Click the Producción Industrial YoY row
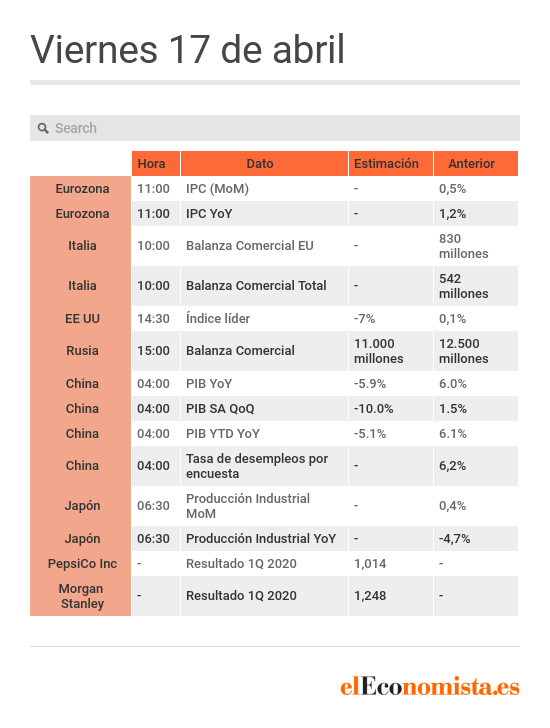 pos(274,539)
